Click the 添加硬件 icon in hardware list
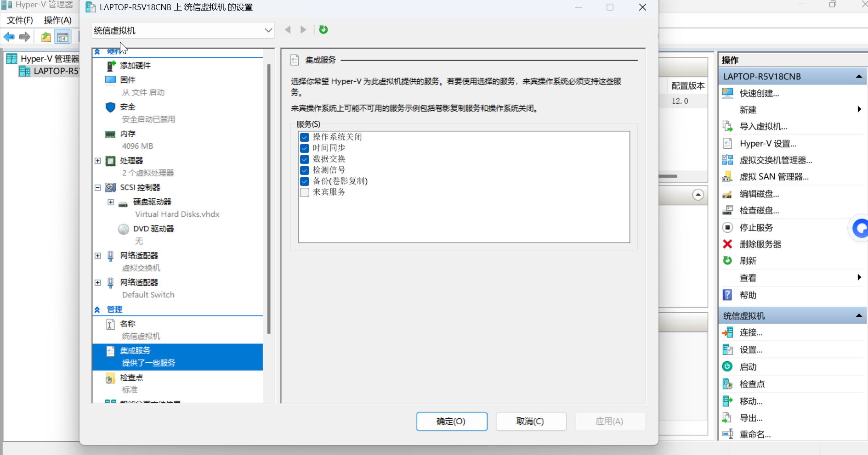The width and height of the screenshot is (868, 455). 111,66
